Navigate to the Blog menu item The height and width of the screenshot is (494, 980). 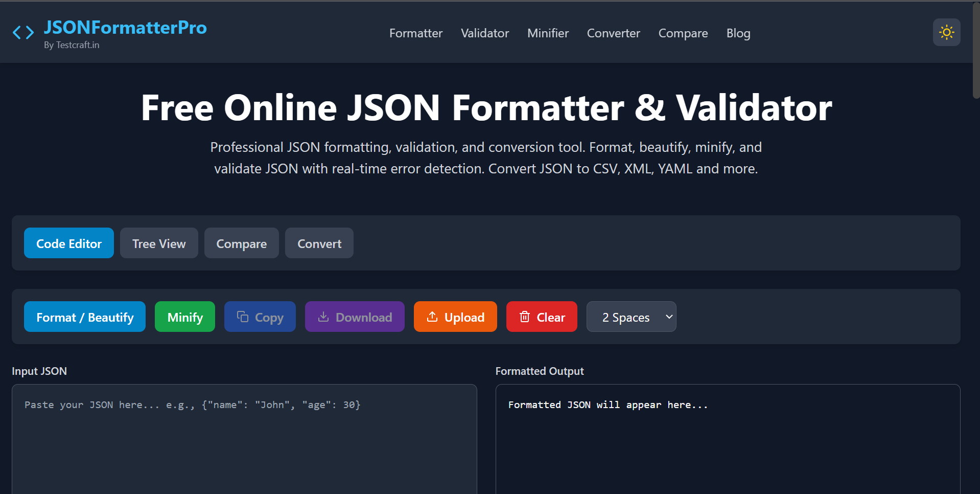(738, 33)
